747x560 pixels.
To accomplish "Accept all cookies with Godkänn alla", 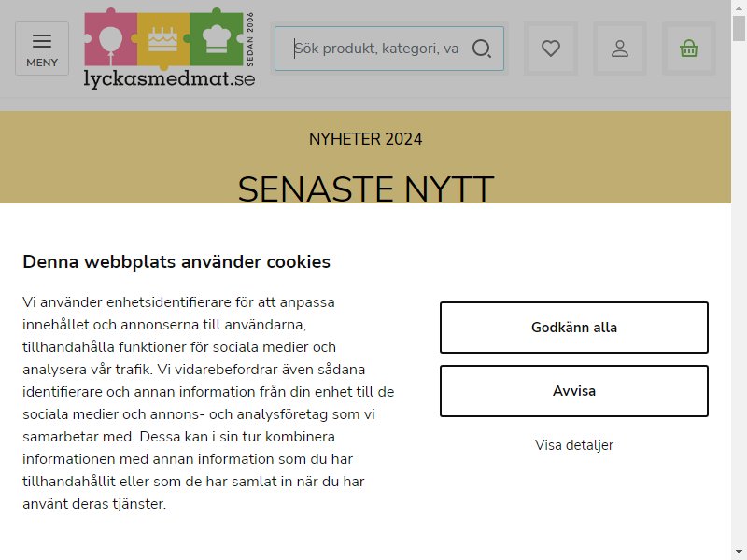I will [x=574, y=328].
